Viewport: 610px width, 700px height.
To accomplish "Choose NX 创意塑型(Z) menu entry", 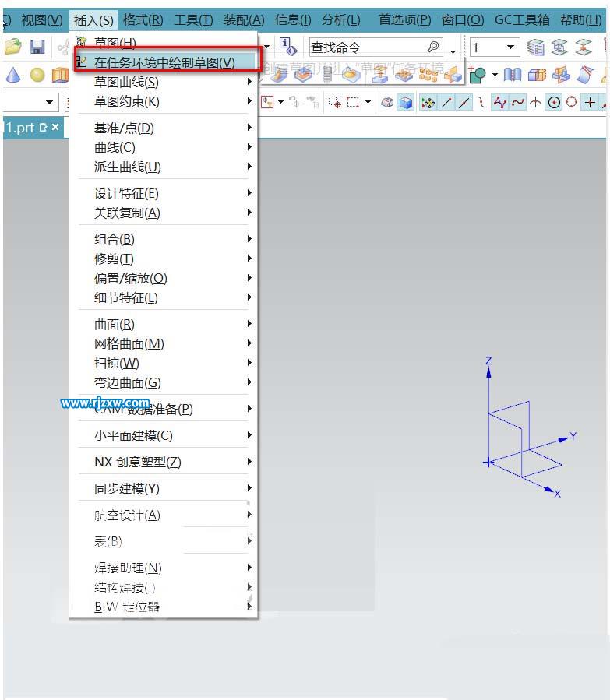I will tap(138, 462).
